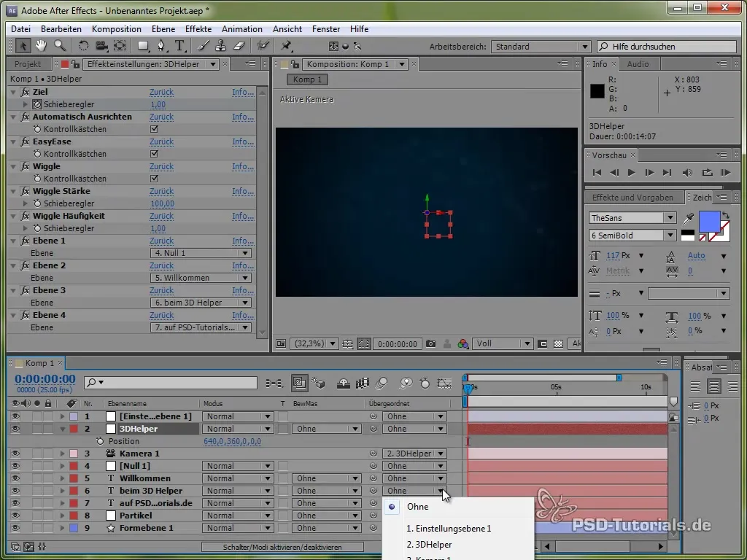The height and width of the screenshot is (560, 747).
Task: Open Composition Mini-Flowchart icon
Action: tap(274, 383)
